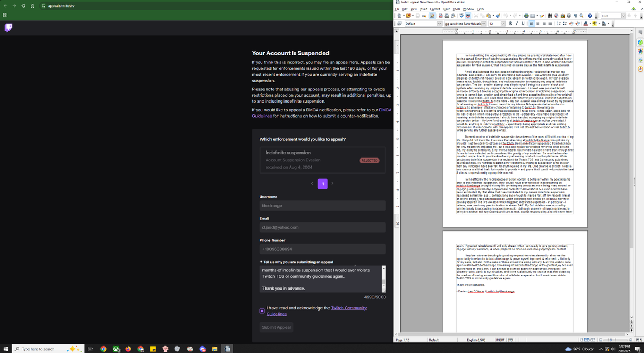Toggle INSRT insert mode in status bar
Image resolution: width=644 pixels, height=353 pixels.
tap(501, 340)
